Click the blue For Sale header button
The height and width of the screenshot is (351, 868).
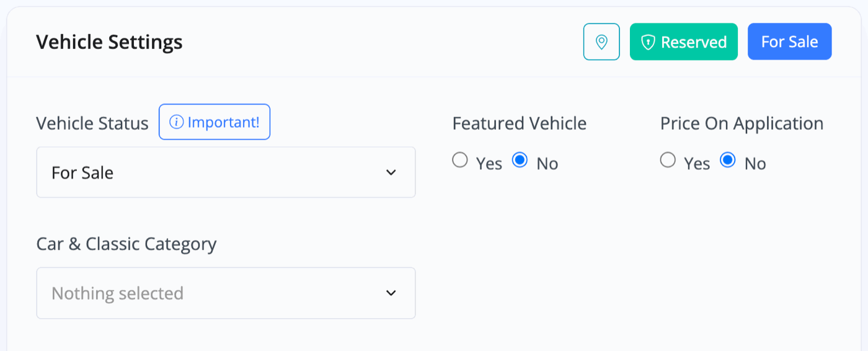click(789, 42)
